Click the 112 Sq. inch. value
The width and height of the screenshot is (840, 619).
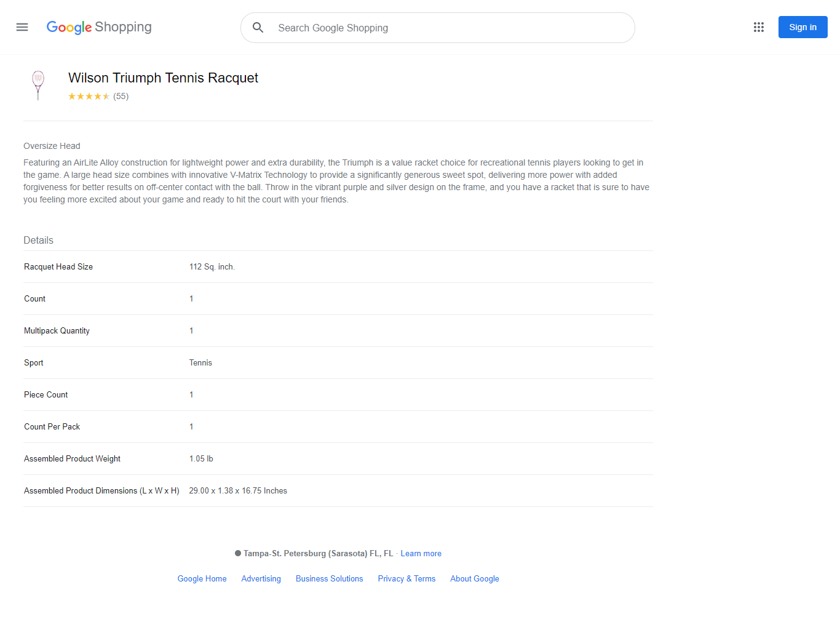pyautogui.click(x=212, y=267)
